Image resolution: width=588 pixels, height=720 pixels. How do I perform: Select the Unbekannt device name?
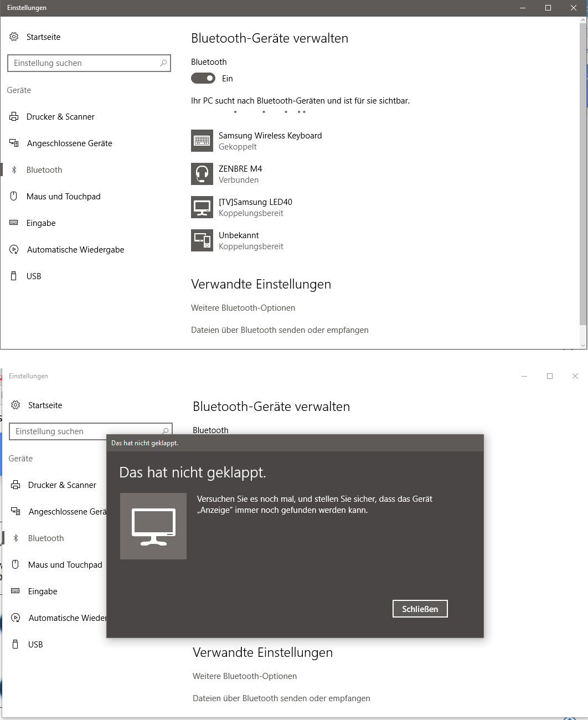tap(239, 235)
